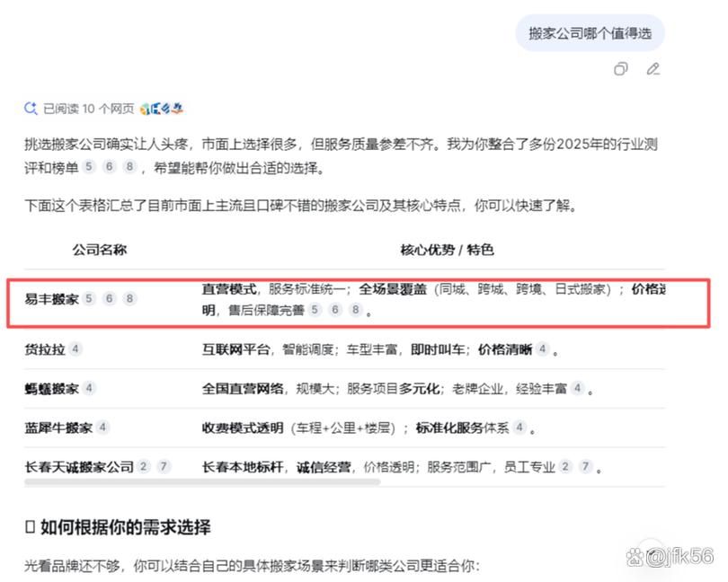Select the 蓝犀牛搬家 company name cell
This screenshot has height=582, width=728.
[58, 428]
